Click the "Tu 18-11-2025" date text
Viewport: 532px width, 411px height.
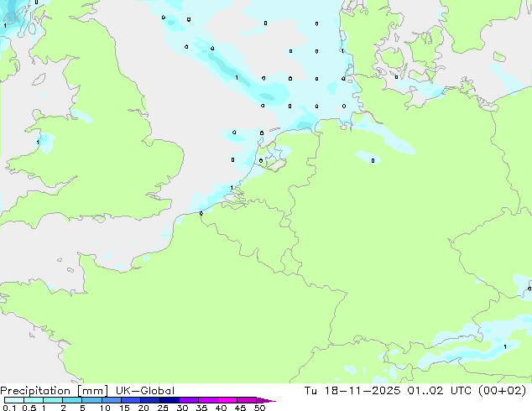pyautogui.click(x=352, y=391)
